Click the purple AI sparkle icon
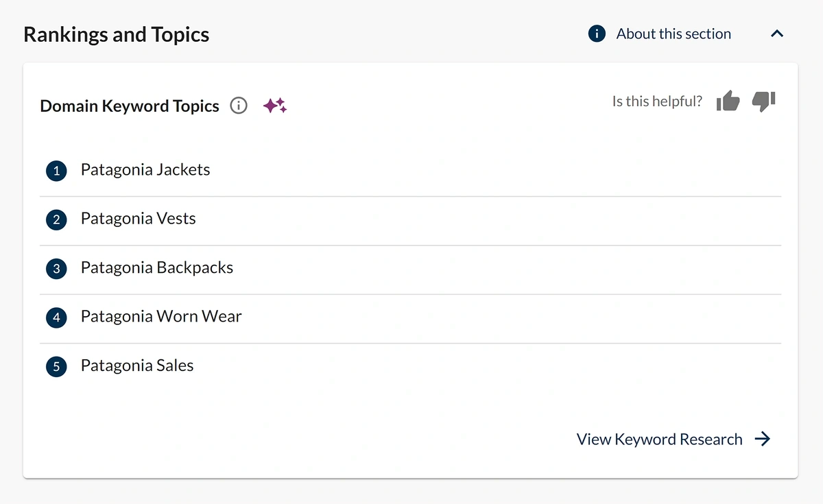This screenshot has height=504, width=823. coord(275,106)
